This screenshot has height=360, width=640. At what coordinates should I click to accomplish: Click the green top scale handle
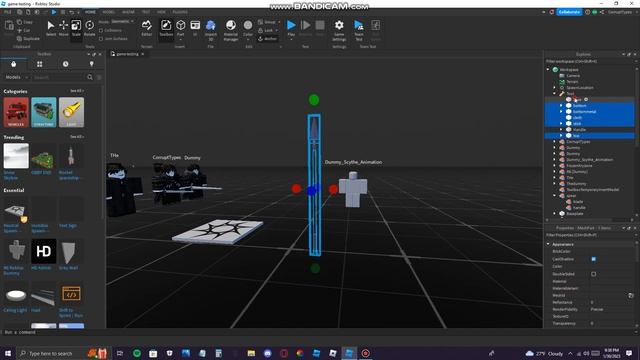point(314,100)
